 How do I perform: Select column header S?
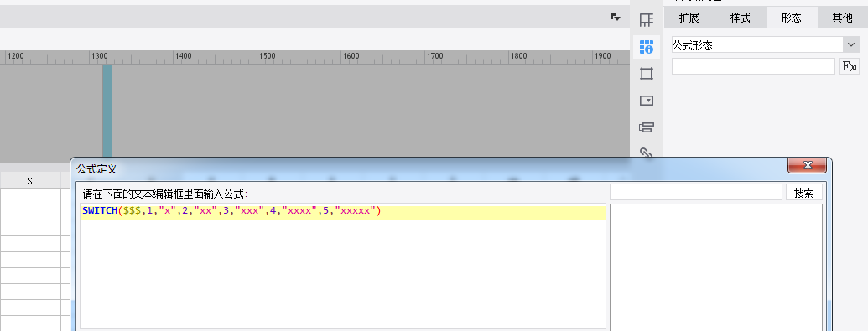pos(30,180)
